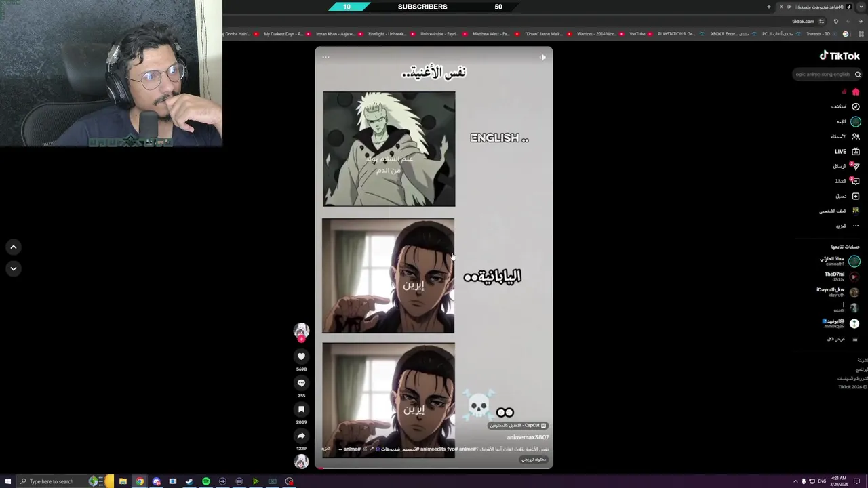Open a new browser tab with plus
The image size is (868, 488).
[x=769, y=7]
